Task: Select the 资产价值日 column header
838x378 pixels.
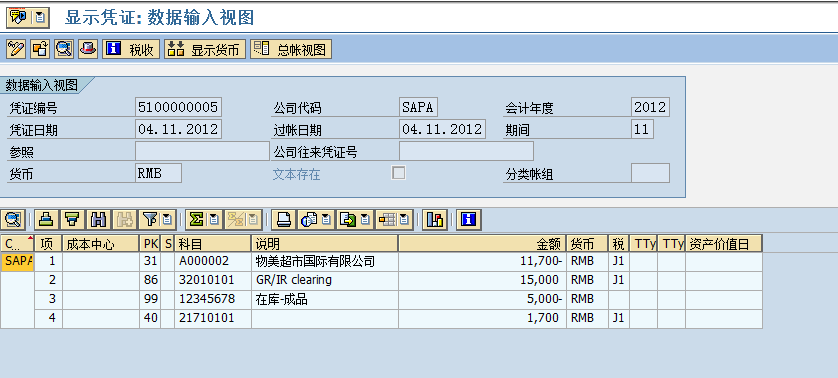Action: (x=724, y=244)
